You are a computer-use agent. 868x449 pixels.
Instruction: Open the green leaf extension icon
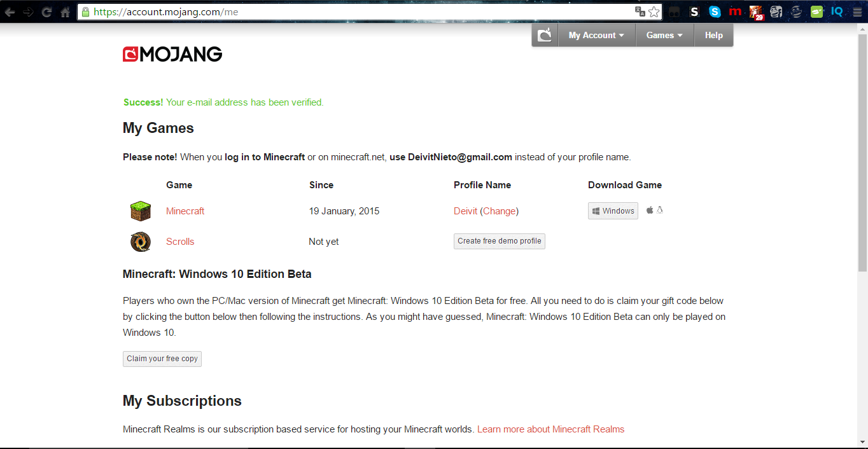[816, 11]
